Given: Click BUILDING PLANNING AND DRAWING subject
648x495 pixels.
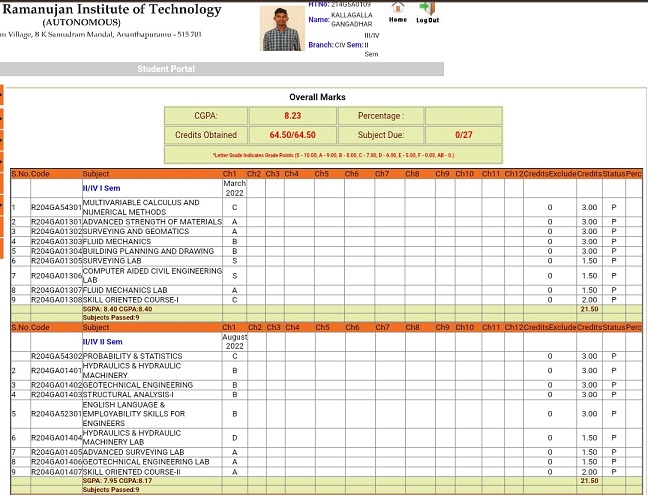Looking at the screenshot, I should pos(148,251).
